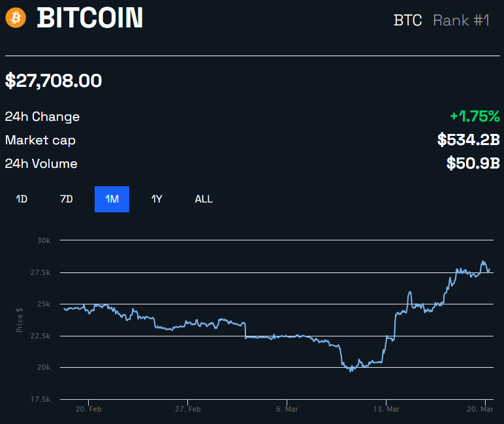This screenshot has width=504, height=424.
Task: Click the $534.2B market cap value
Action: pos(469,140)
